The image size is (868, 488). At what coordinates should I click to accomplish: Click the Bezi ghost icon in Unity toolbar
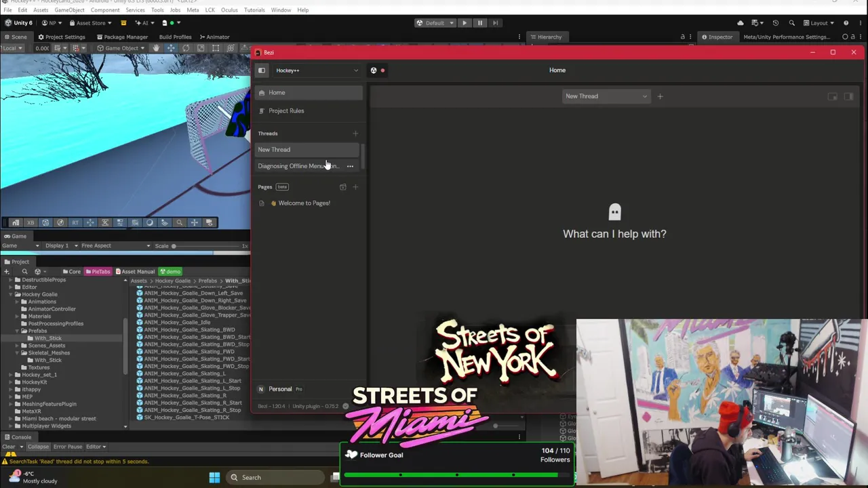165,23
